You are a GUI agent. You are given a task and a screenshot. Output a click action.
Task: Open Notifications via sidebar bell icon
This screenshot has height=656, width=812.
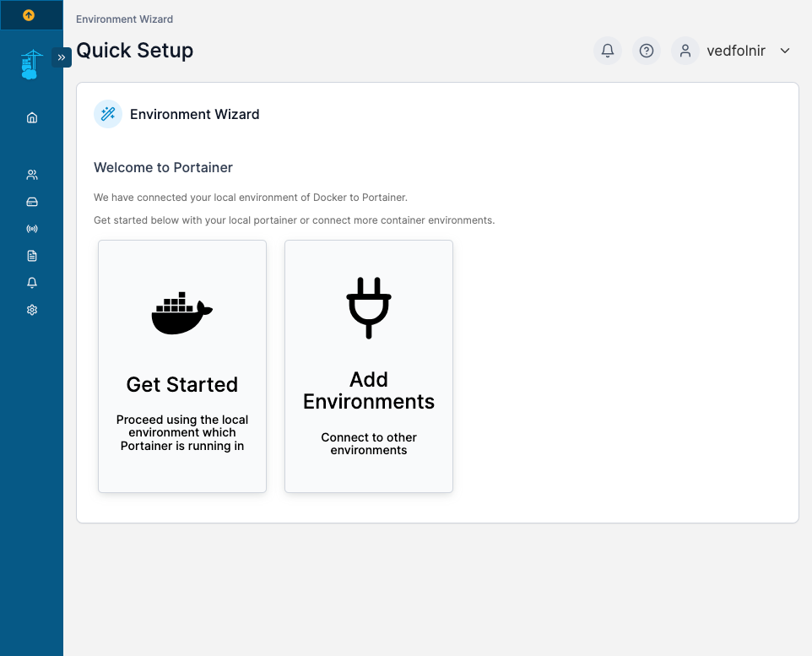pos(32,282)
